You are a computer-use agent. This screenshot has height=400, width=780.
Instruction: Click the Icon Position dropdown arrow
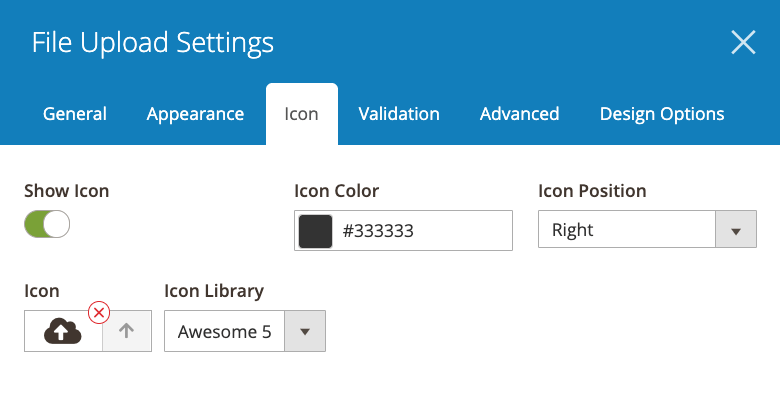736,230
